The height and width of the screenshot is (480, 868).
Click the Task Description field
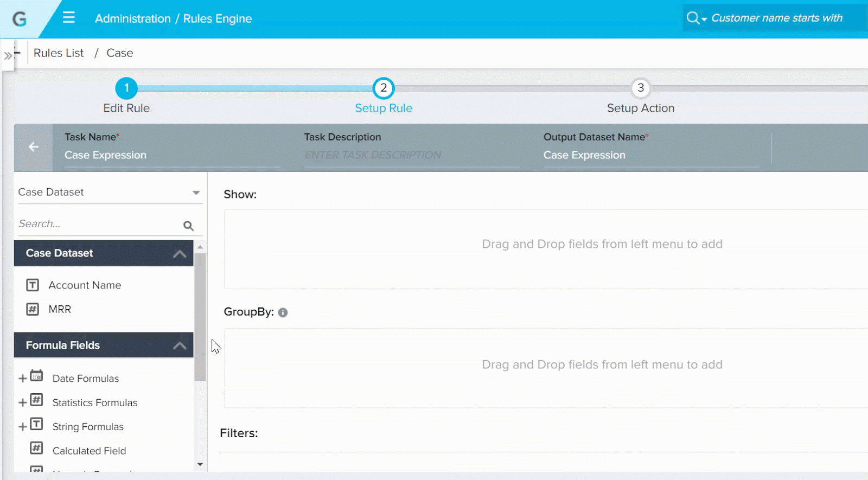pyautogui.click(x=411, y=155)
